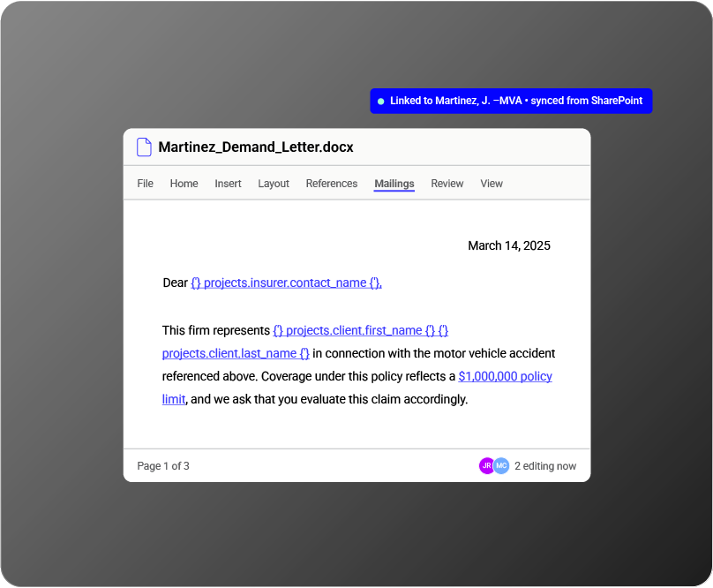Open the Insert tab

click(x=228, y=184)
